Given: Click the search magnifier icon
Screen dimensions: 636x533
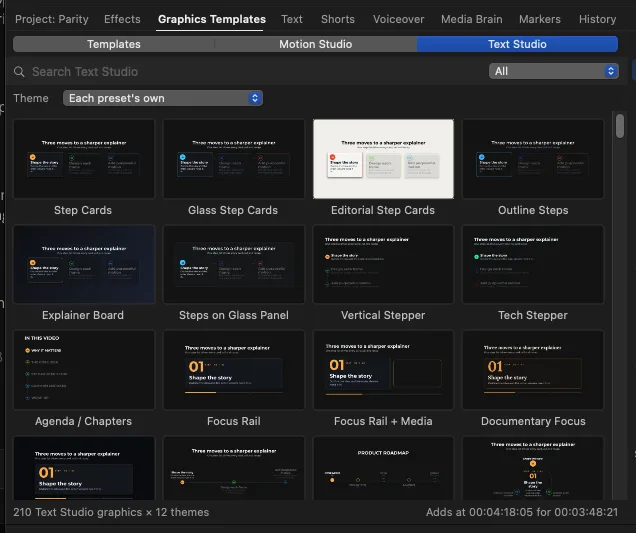Looking at the screenshot, I should (19, 72).
